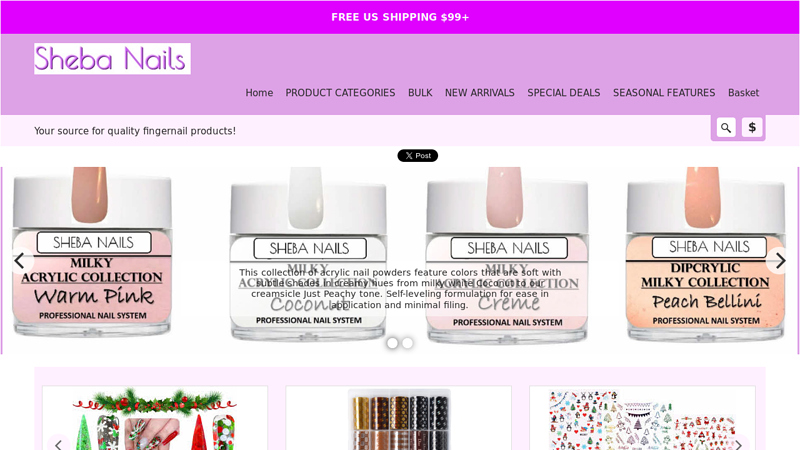Go to previous banner slide arrow
The image size is (800, 450).
click(x=20, y=261)
